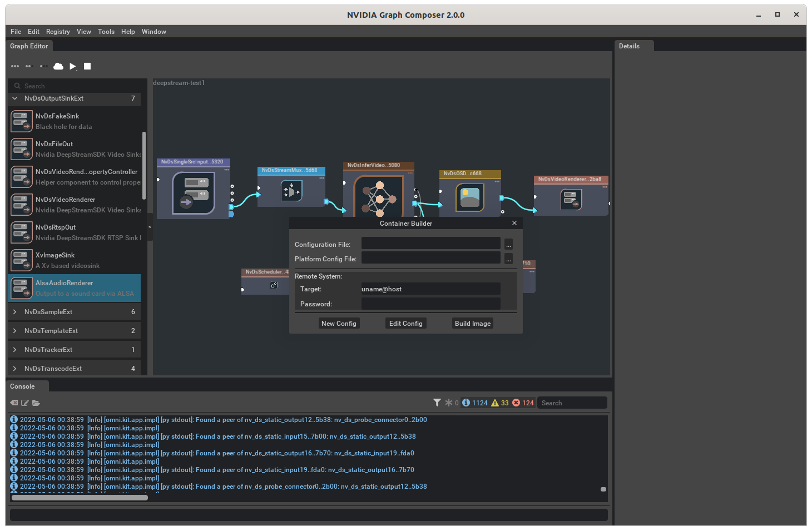Click the edit log icon in the console
This screenshot has height=531, width=812.
tap(24, 403)
